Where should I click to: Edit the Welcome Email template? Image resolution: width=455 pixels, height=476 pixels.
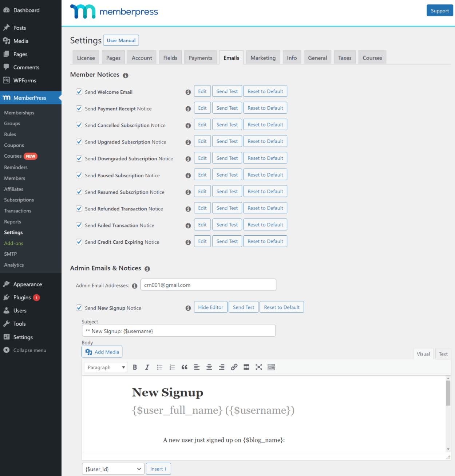coord(202,91)
